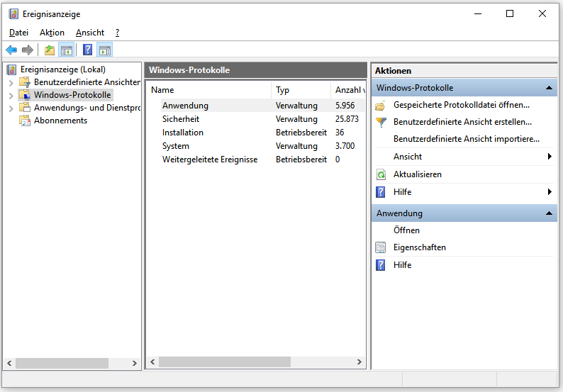
Task: Click Benutzerdefinierte Ansicht importieren...
Action: tap(467, 138)
